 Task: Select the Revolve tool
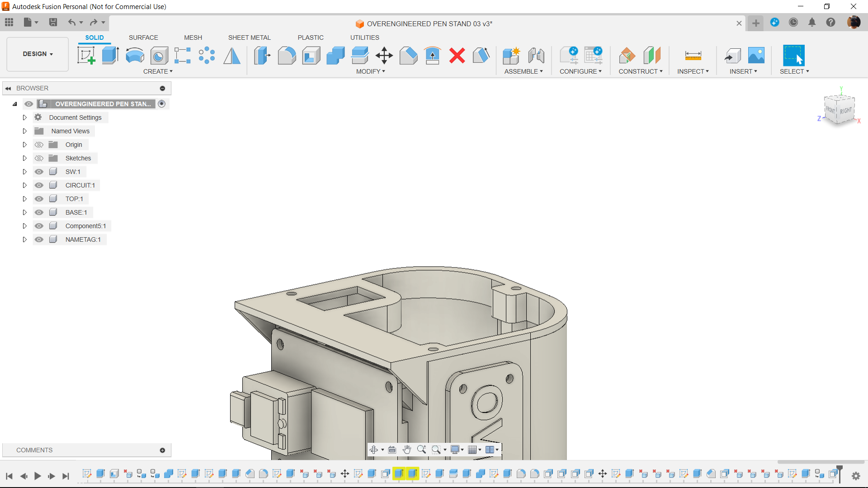135,56
